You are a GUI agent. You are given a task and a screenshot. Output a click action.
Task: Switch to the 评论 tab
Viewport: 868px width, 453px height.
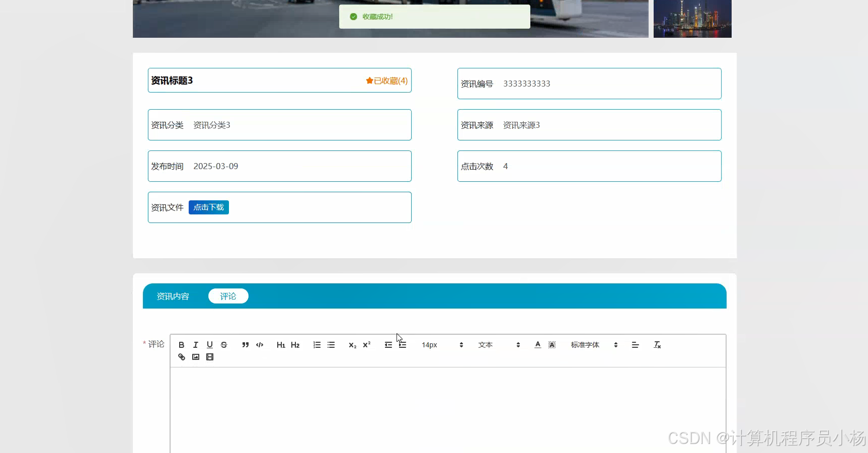click(228, 296)
